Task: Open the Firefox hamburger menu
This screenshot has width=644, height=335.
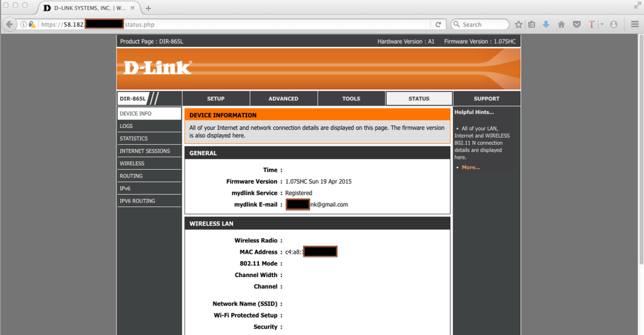Action: 634,24
